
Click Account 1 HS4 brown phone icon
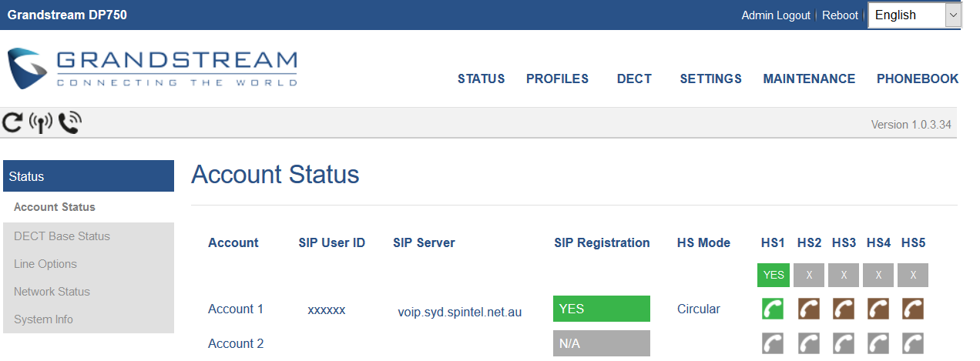[878, 309]
